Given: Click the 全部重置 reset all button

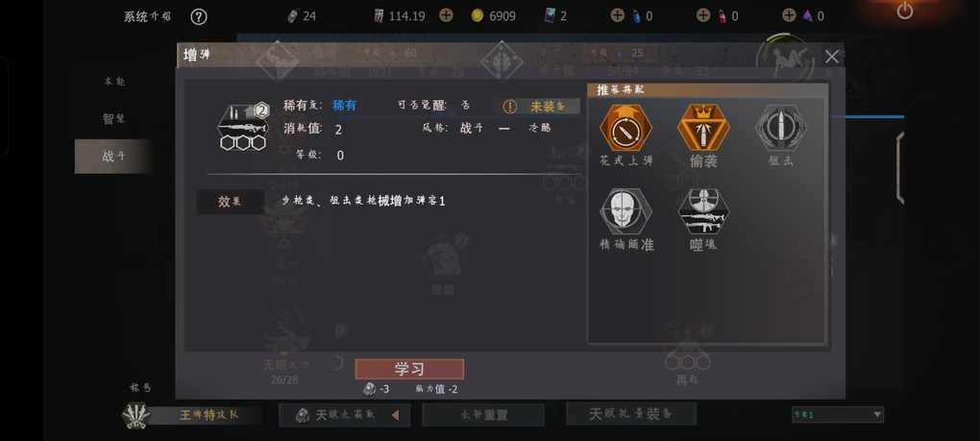Looking at the screenshot, I should tap(483, 415).
